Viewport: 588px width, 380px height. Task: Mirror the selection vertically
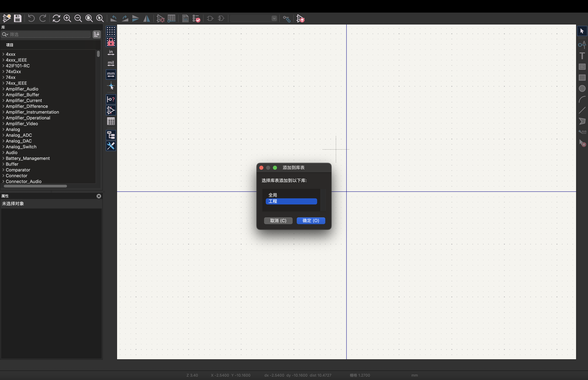click(135, 18)
